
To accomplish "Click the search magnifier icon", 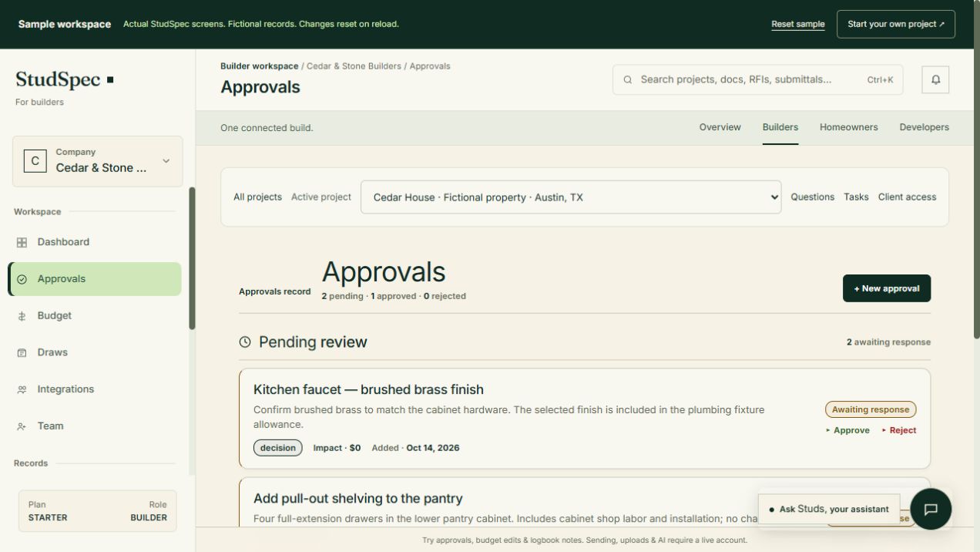I will (628, 79).
